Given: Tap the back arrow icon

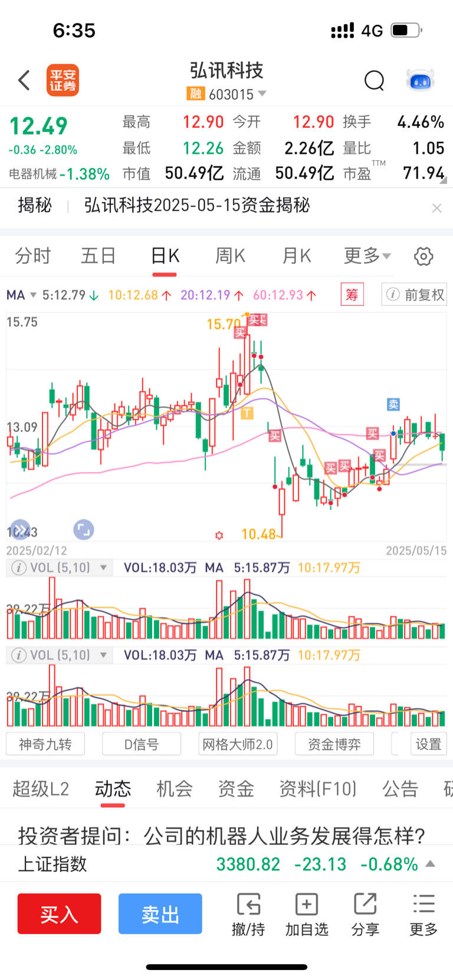Looking at the screenshot, I should click(24, 80).
